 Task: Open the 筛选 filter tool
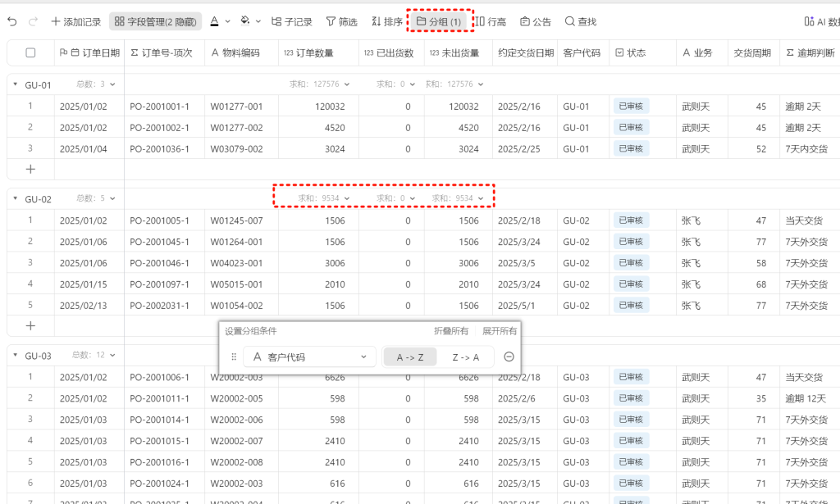pyautogui.click(x=342, y=21)
